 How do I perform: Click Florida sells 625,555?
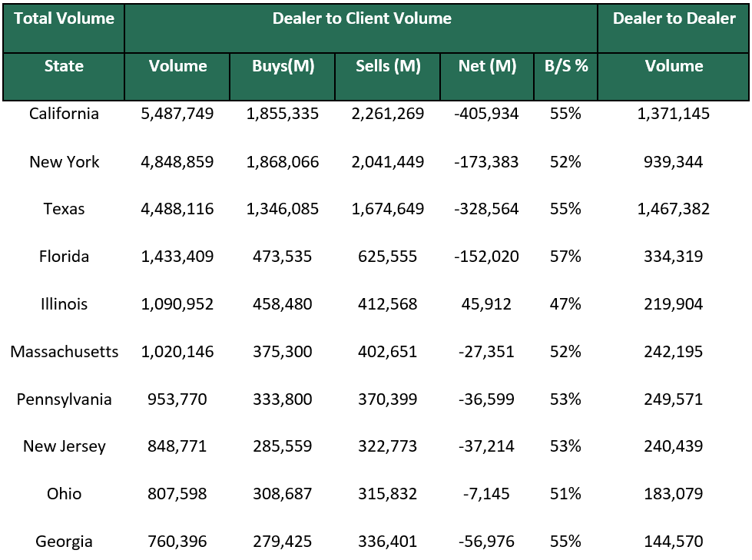[387, 257]
